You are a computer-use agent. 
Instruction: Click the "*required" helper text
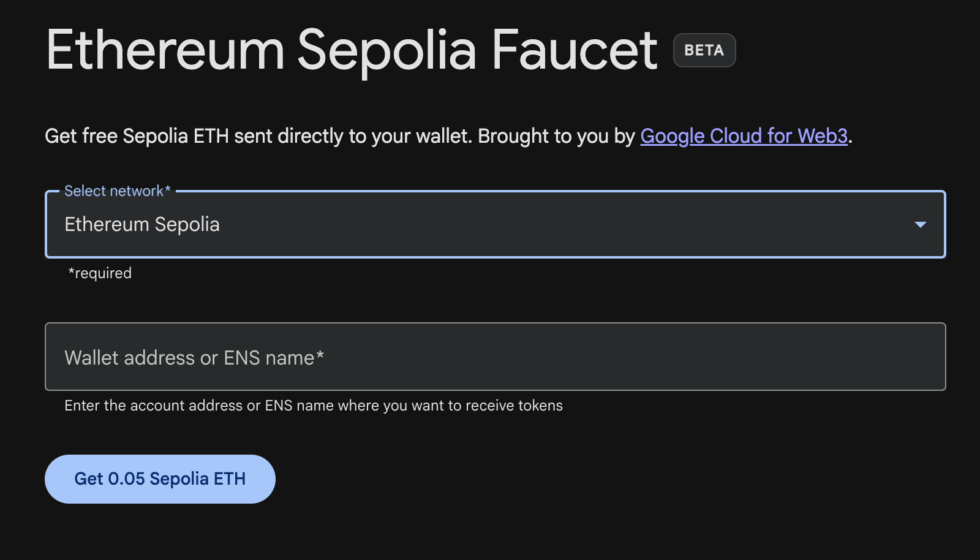click(x=100, y=273)
